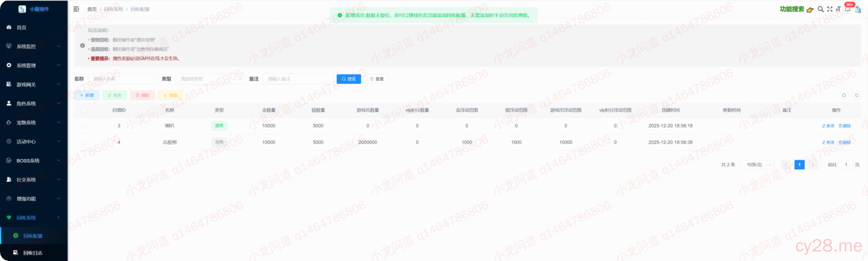Open notifications bell with 99+ badge
The height and width of the screenshot is (261, 868).
847,9
